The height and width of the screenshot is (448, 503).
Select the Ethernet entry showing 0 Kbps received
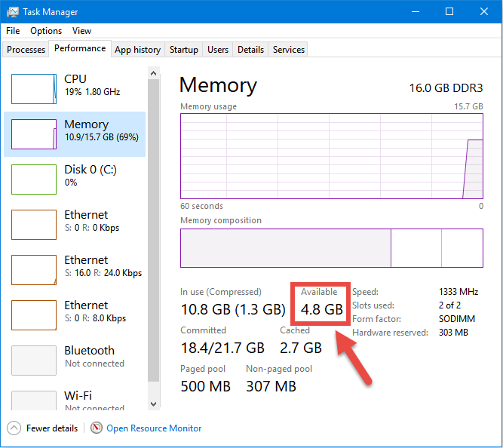[x=75, y=225]
